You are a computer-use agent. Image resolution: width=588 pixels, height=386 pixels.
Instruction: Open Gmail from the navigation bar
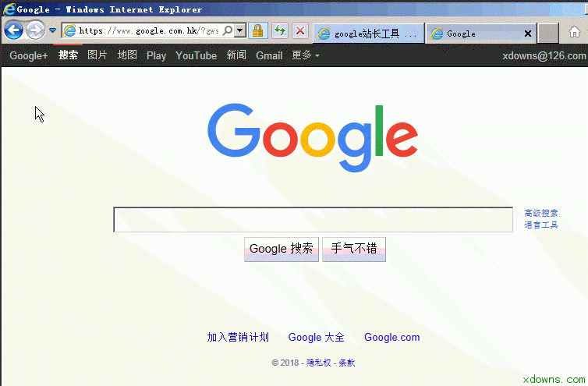(x=269, y=55)
